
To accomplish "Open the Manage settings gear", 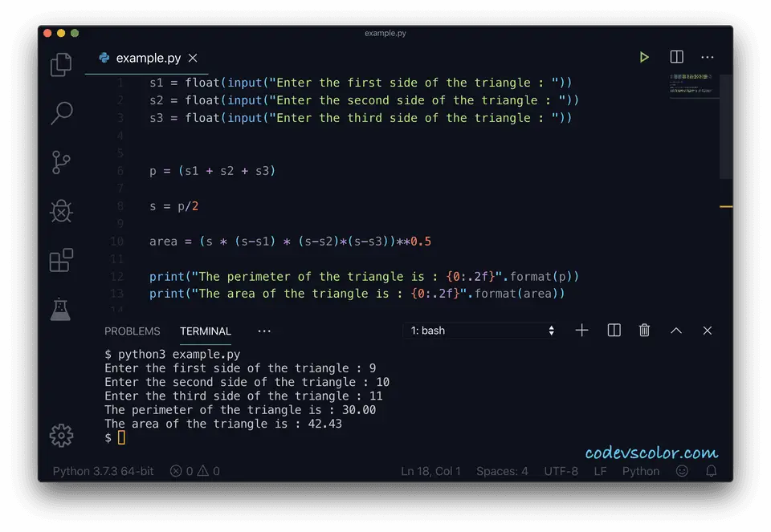I will (61, 435).
